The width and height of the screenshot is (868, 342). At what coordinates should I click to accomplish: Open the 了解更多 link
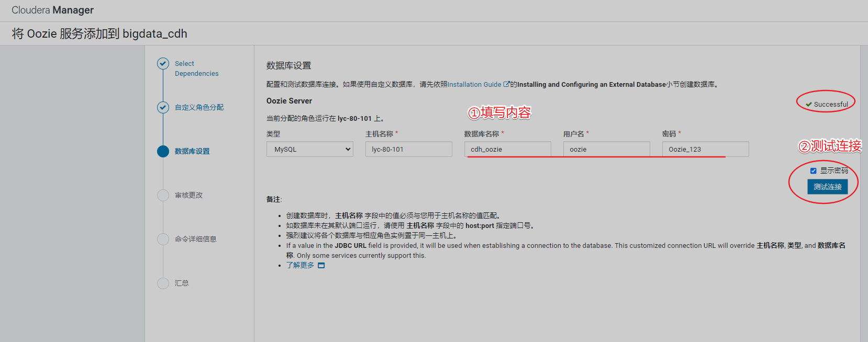pos(300,265)
